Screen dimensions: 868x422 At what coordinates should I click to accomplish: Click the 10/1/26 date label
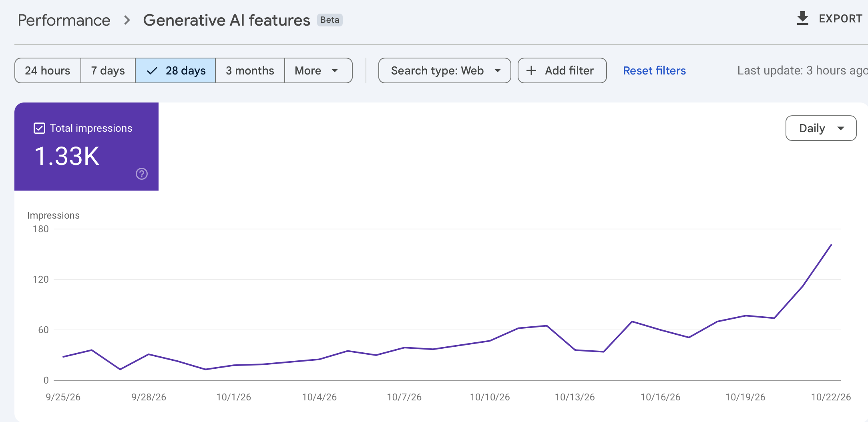tap(234, 397)
